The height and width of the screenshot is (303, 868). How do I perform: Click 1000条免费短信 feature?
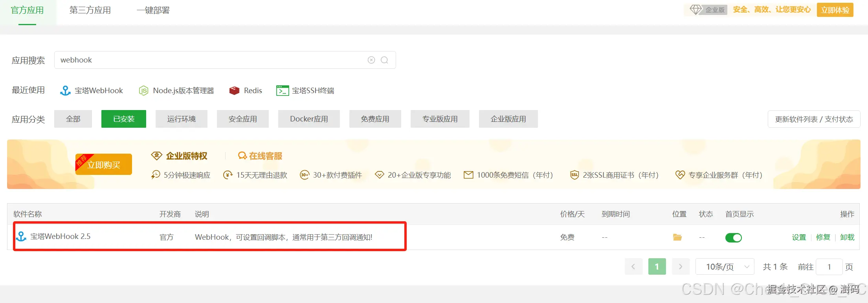pyautogui.click(x=508, y=175)
